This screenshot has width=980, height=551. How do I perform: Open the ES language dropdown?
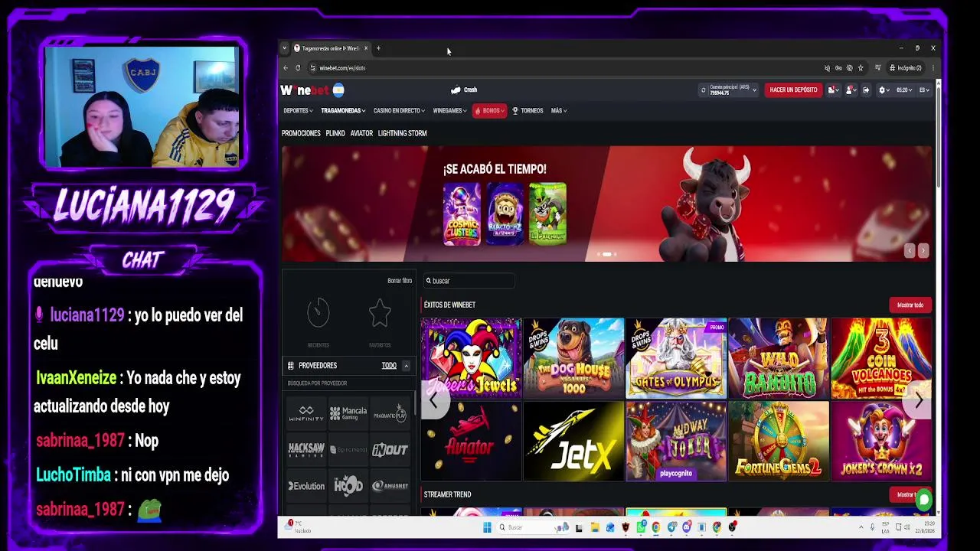click(x=924, y=90)
